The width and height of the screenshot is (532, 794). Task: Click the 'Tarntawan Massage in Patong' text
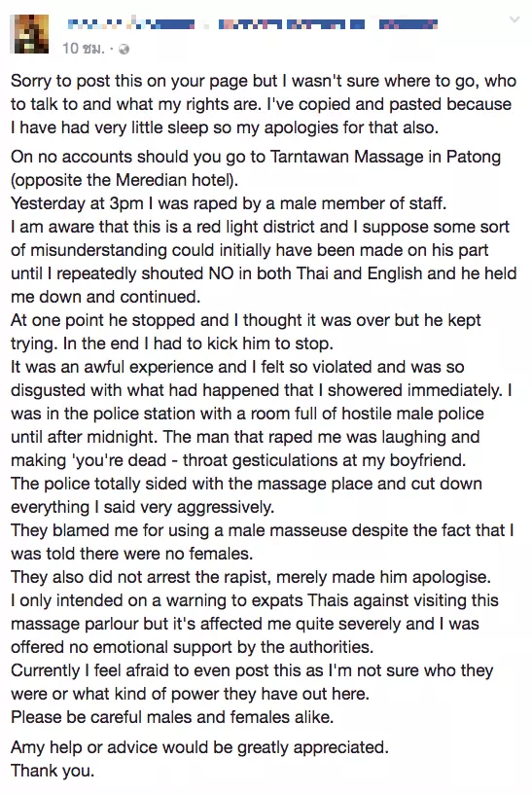tap(386, 157)
